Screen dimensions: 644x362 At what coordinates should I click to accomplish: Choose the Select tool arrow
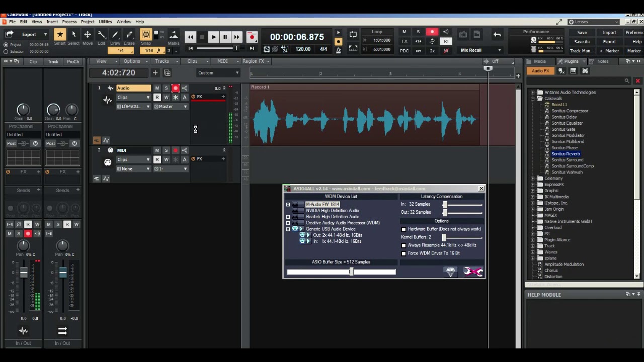[x=73, y=34]
